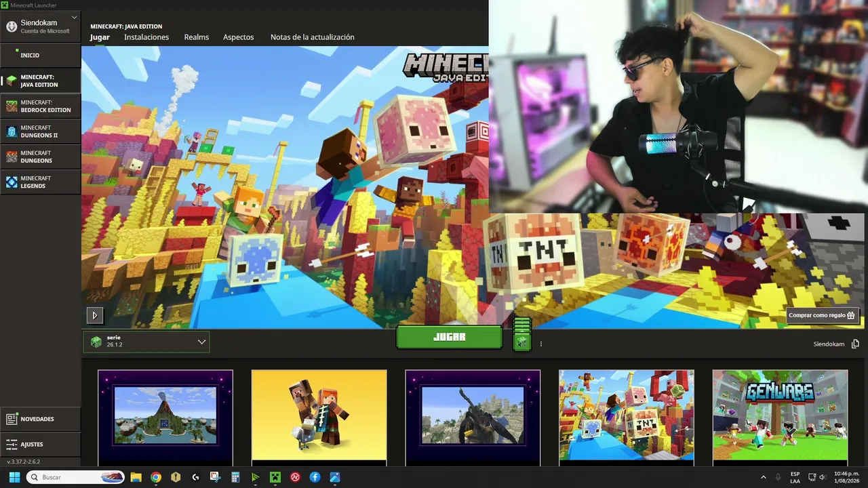Screen dimensions: 868x488
Task: Open the Photos app from the taskbar
Action: [335, 477]
